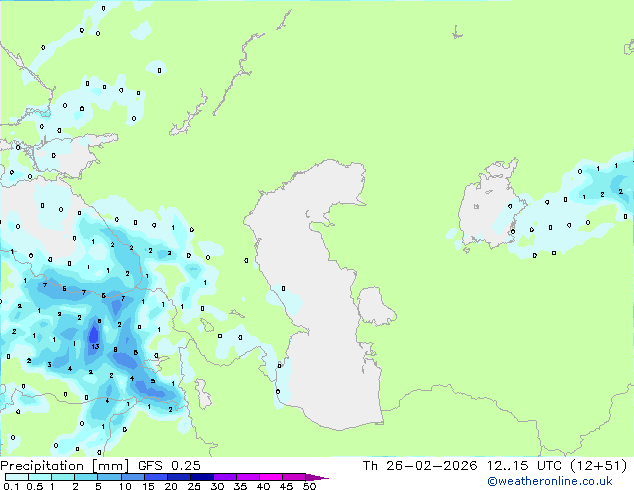Pick the 10–15 mm legend color swatch

point(132,477)
